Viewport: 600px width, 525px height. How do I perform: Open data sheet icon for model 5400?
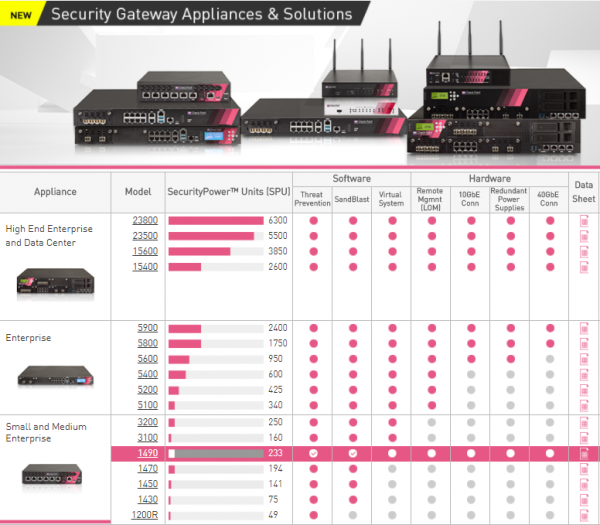[x=584, y=374]
